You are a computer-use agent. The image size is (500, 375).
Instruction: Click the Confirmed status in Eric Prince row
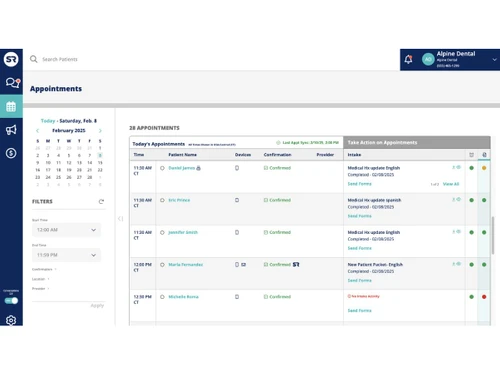tap(277, 200)
